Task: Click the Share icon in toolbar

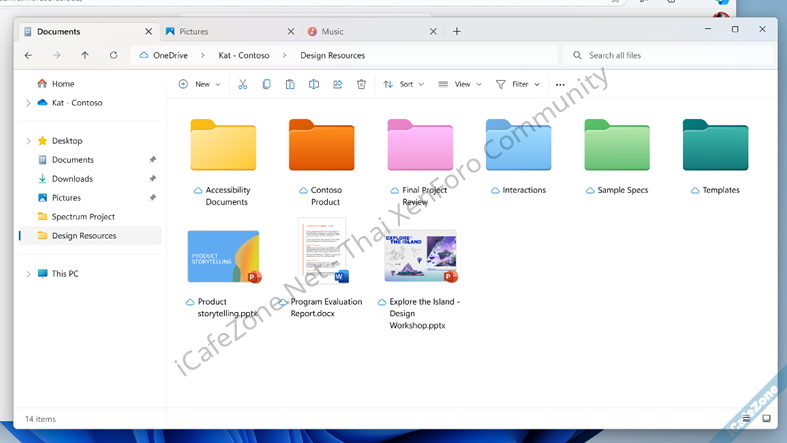Action: (x=338, y=85)
